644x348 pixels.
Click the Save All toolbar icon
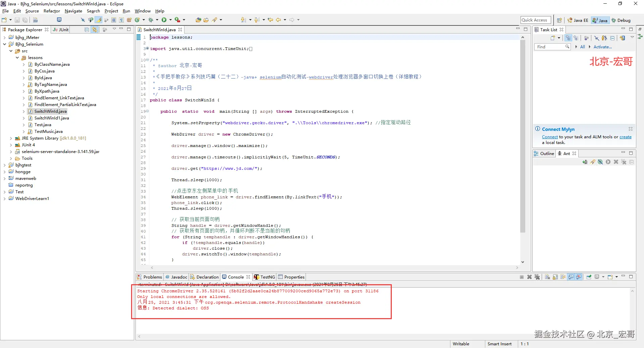click(x=24, y=20)
